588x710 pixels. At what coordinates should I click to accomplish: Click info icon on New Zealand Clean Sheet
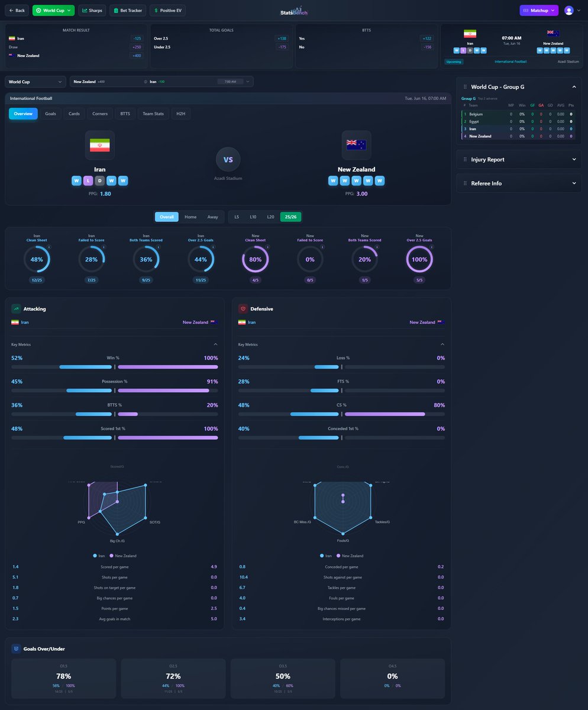click(x=267, y=247)
